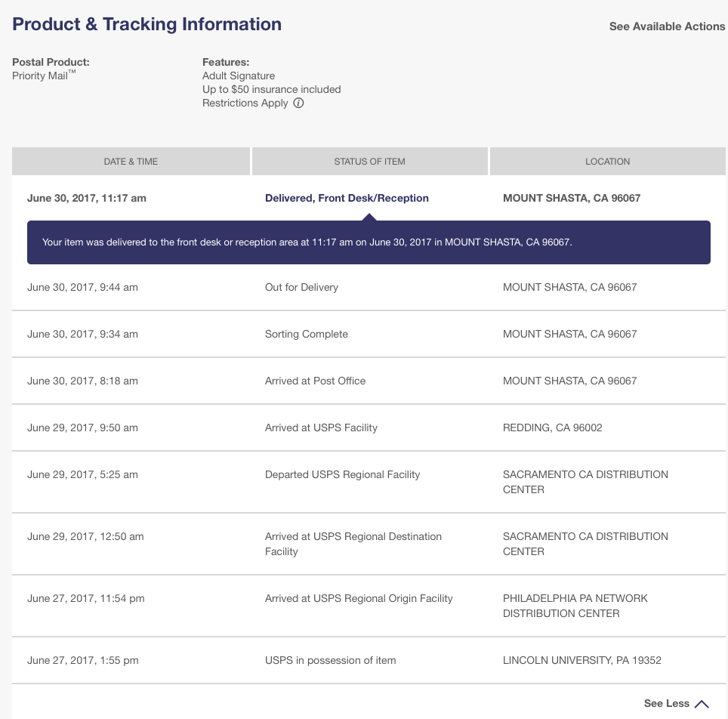Click USPS in possession of item entry
The width and height of the screenshot is (728, 719).
[x=331, y=661]
